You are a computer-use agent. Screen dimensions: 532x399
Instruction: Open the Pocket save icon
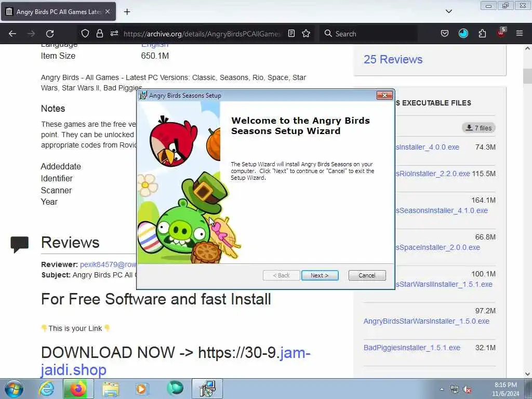pos(445,33)
